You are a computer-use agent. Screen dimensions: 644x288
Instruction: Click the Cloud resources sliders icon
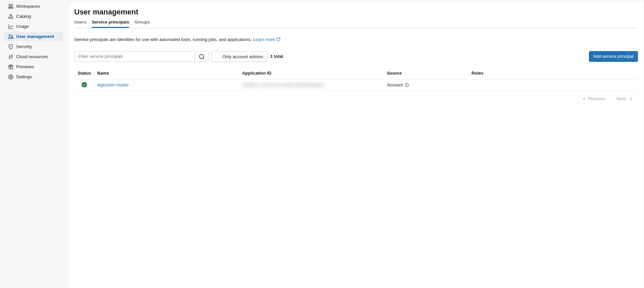[x=11, y=57]
